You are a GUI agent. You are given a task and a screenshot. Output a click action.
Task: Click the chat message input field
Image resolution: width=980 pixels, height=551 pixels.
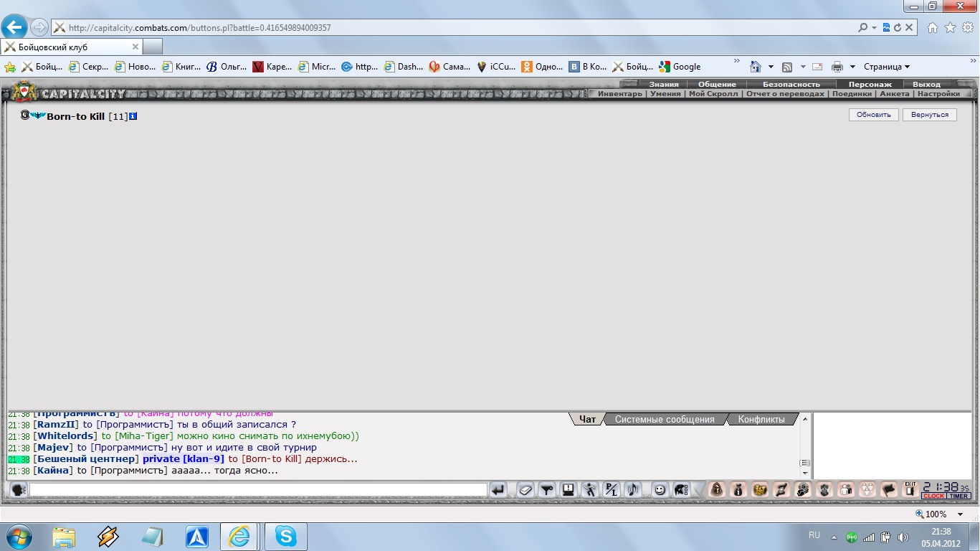tap(258, 490)
